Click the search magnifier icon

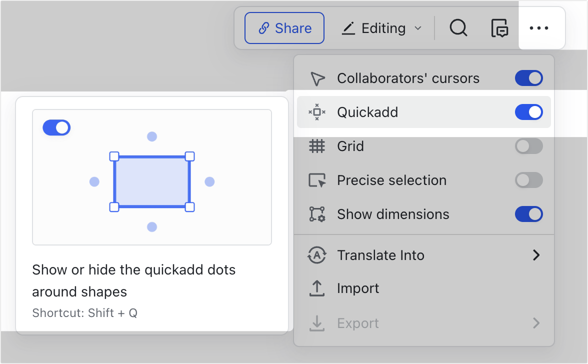pos(458,28)
